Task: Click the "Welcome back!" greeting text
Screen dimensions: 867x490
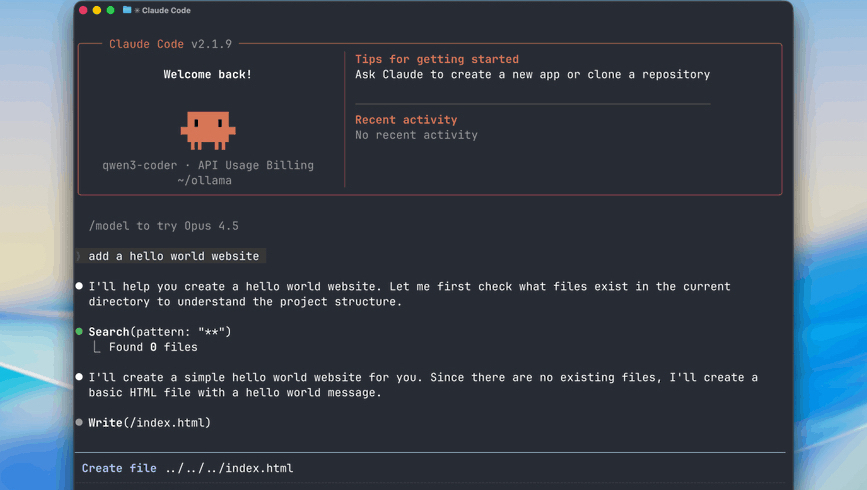Action: [208, 74]
